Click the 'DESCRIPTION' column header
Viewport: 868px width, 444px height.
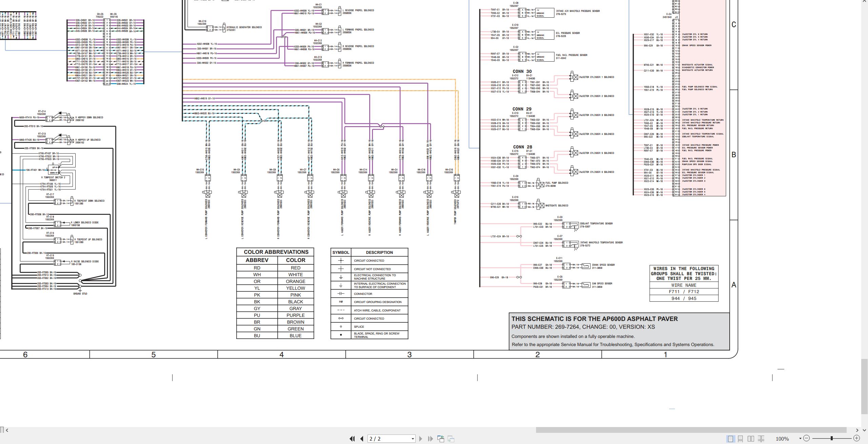pos(379,252)
